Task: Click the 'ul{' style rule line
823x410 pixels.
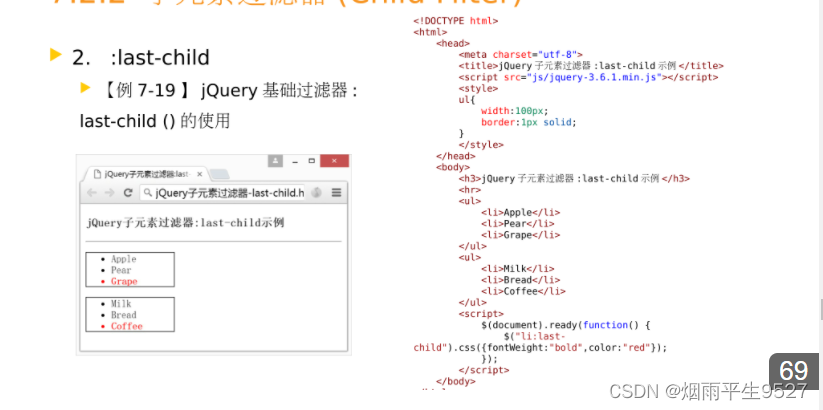Action: pyautogui.click(x=467, y=100)
